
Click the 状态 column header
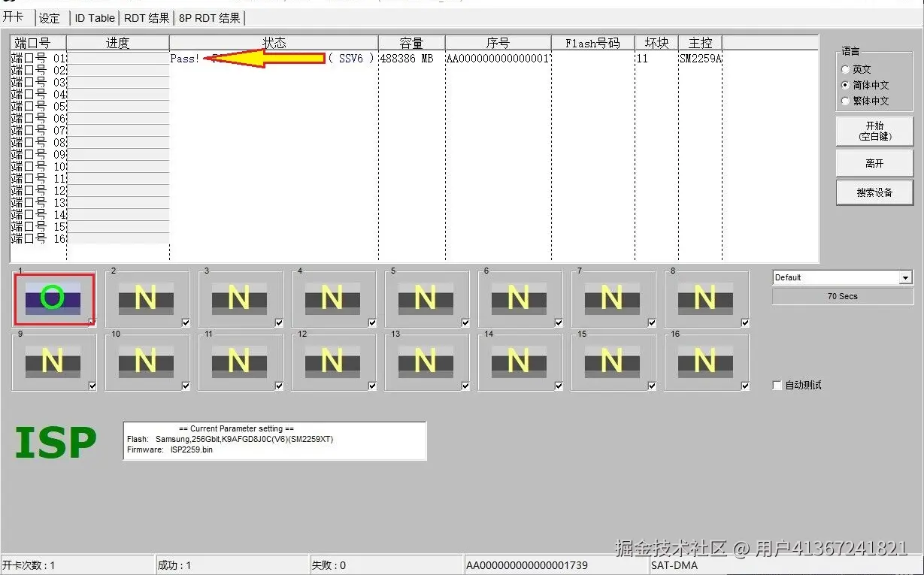[x=274, y=43]
